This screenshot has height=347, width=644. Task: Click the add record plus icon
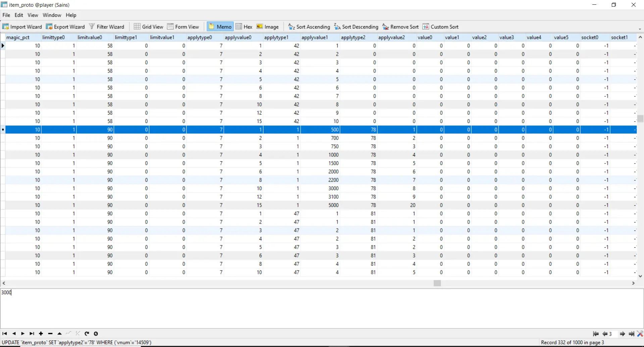point(41,334)
